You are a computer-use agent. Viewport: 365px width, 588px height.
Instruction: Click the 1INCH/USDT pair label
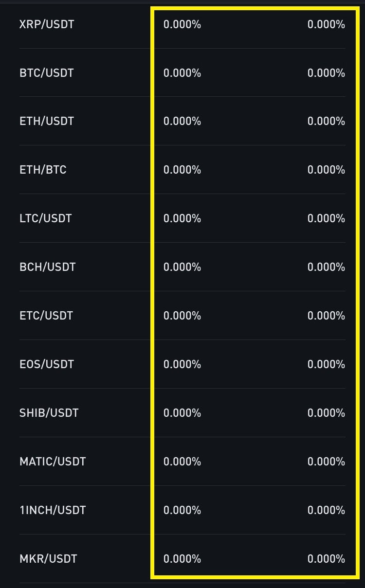[53, 510]
